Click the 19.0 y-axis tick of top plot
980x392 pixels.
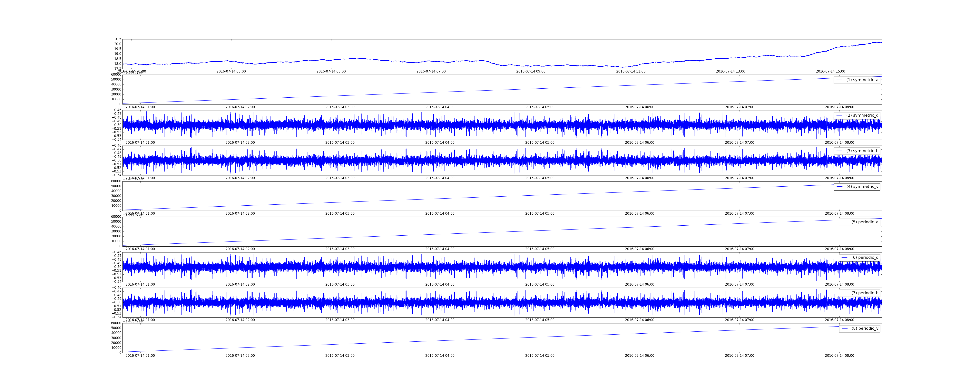118,54
